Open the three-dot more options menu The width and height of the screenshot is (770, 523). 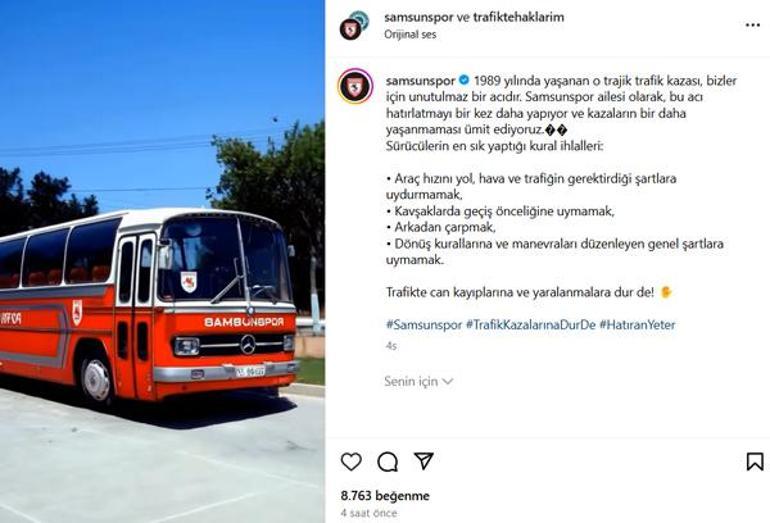coord(752,25)
